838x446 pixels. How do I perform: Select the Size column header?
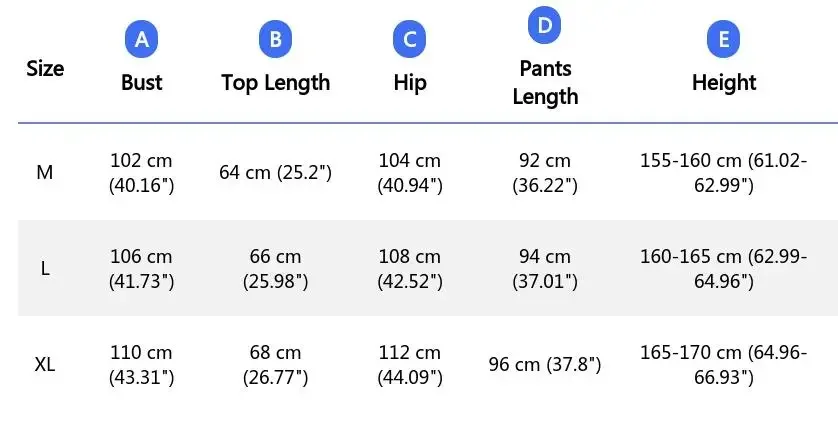point(45,68)
